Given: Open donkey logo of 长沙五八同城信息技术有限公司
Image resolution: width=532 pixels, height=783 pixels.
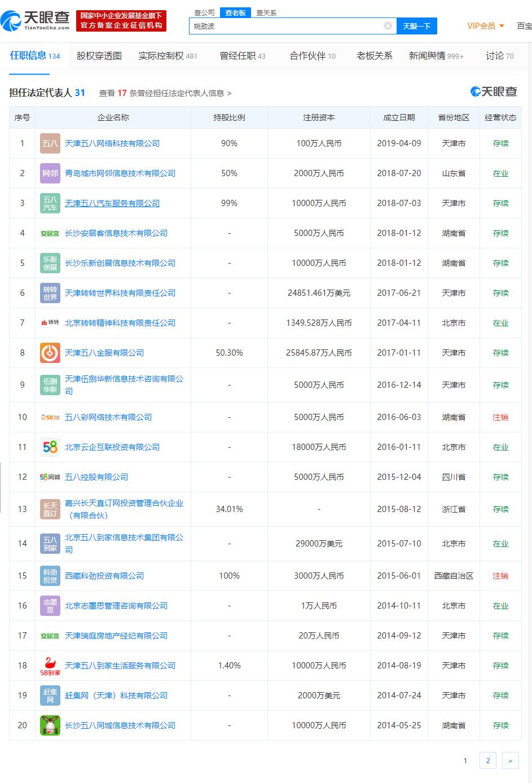Looking at the screenshot, I should pyautogui.click(x=50, y=725).
